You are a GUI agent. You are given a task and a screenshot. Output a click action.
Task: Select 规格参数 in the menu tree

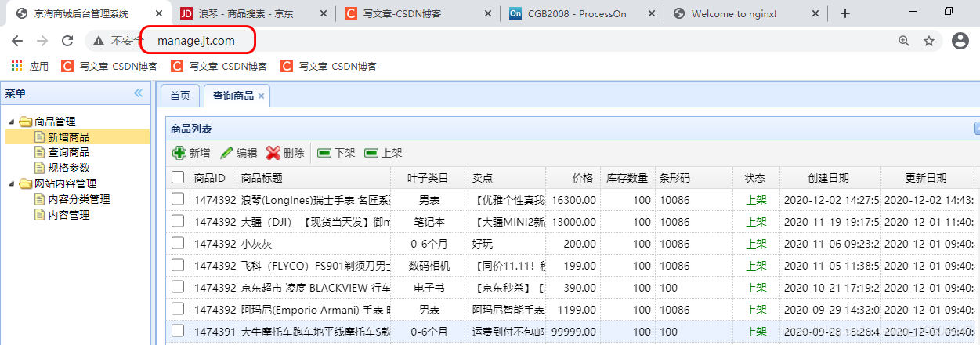[68, 168]
